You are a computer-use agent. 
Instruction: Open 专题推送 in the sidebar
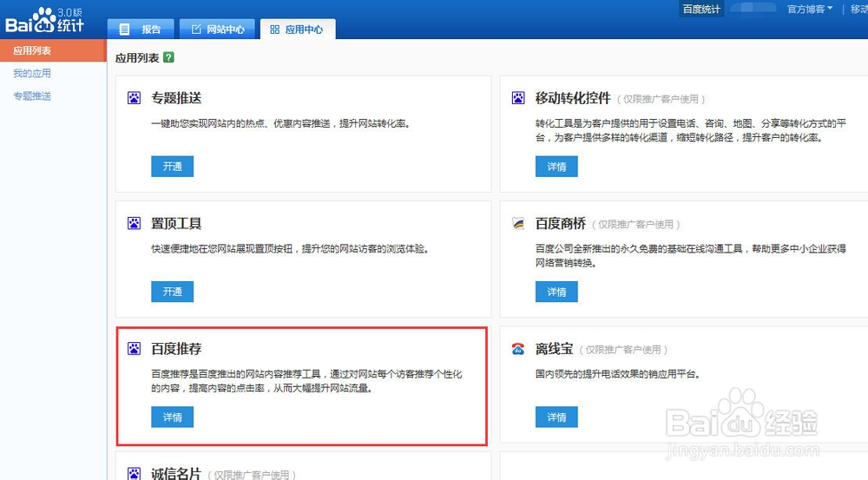[x=32, y=95]
